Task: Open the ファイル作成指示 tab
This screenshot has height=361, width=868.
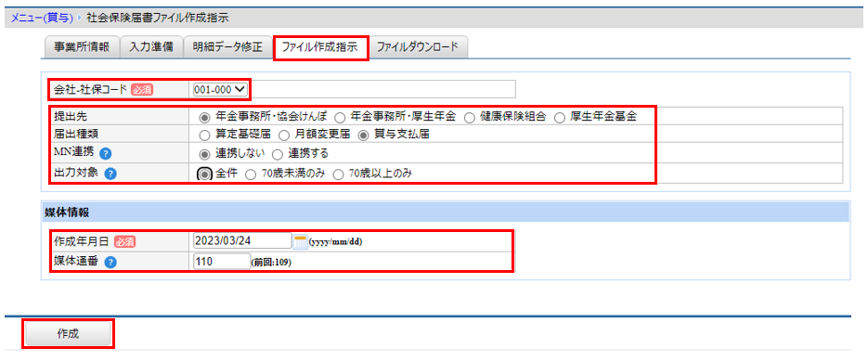Action: click(321, 47)
